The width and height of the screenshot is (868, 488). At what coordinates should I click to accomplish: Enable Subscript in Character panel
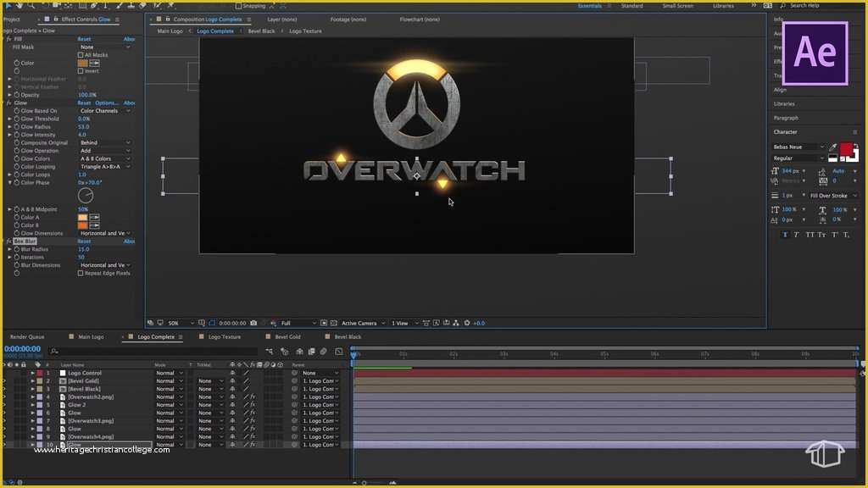pos(847,235)
